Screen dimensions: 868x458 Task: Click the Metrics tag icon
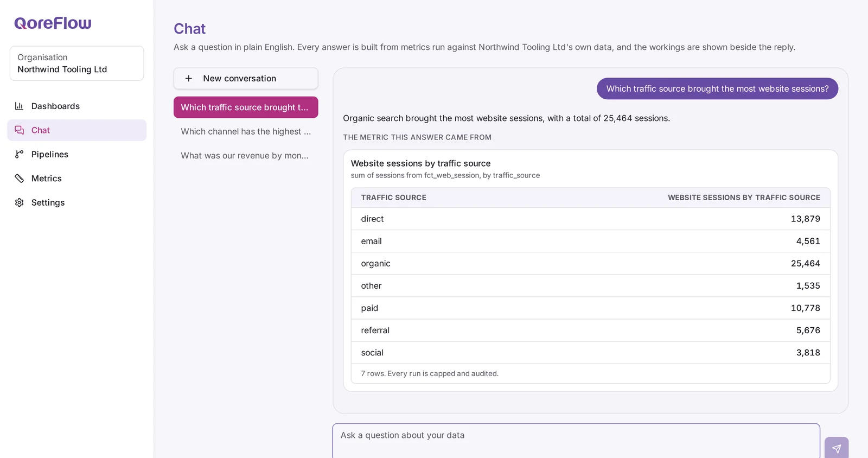(19, 179)
